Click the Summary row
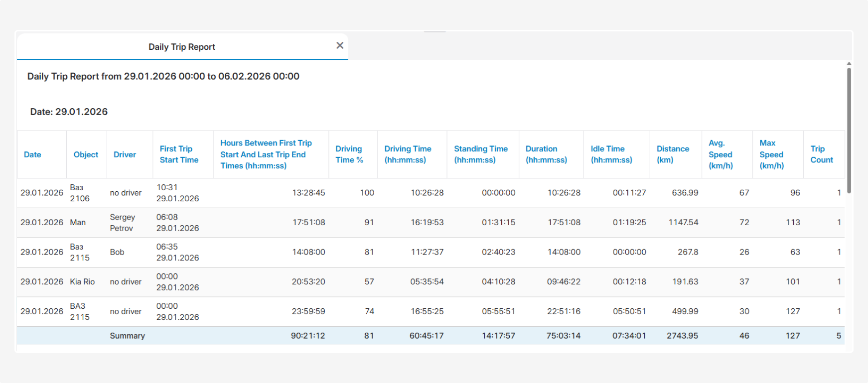868x383 pixels. pyautogui.click(x=128, y=336)
